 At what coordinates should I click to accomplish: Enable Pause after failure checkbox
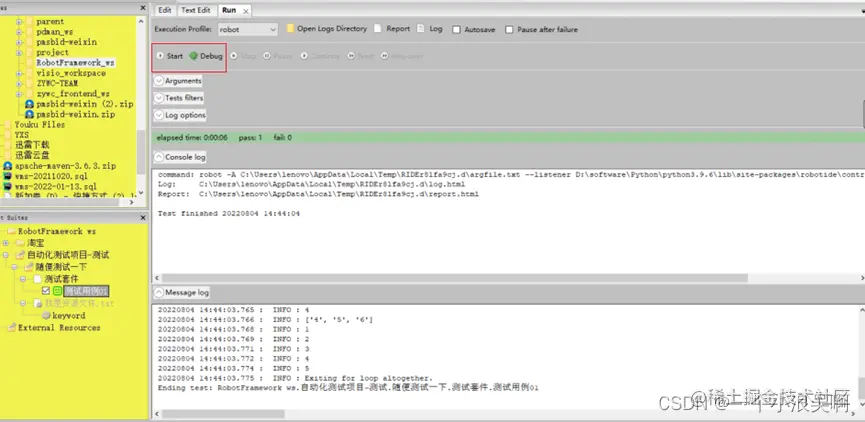509,30
